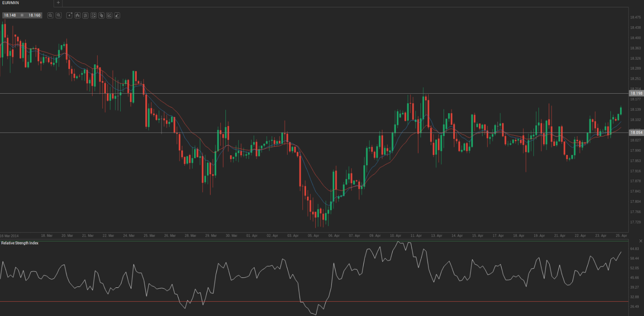
Task: Click the copy chart icon
Action: click(x=101, y=15)
